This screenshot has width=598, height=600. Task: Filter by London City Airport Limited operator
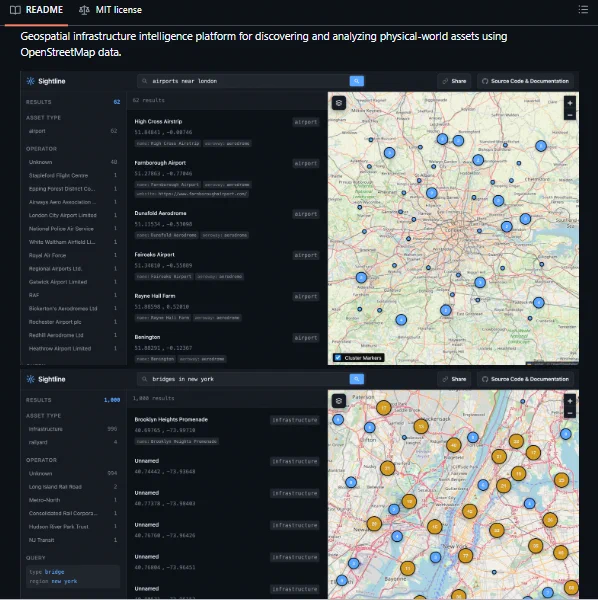tap(73, 215)
